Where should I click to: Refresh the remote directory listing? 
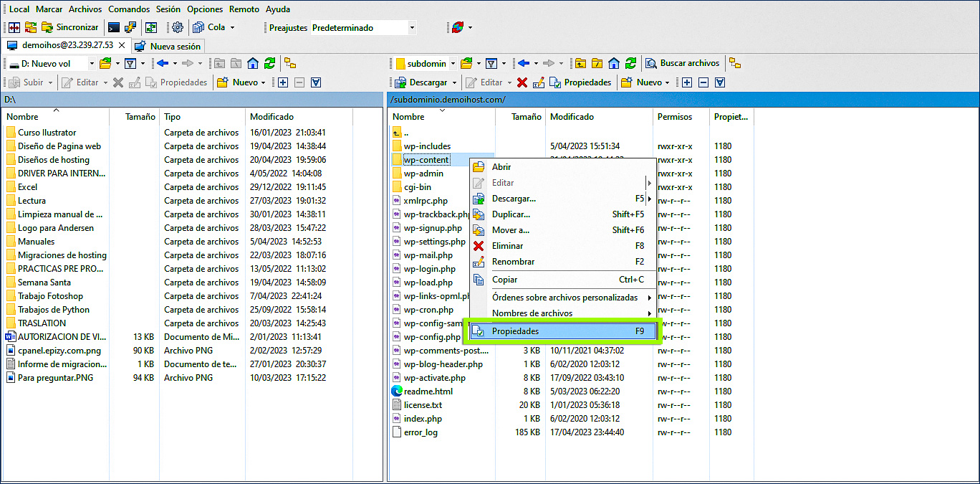point(630,63)
